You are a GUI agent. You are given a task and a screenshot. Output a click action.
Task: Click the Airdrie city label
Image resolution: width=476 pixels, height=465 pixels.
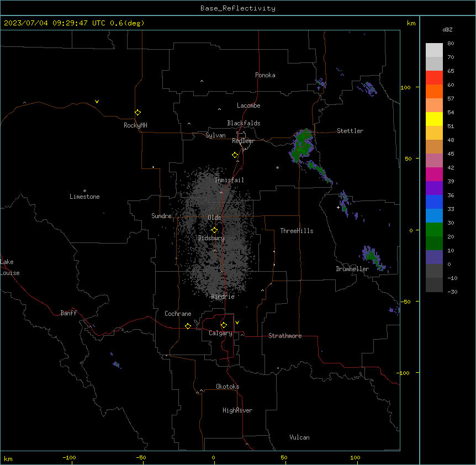[223, 297]
